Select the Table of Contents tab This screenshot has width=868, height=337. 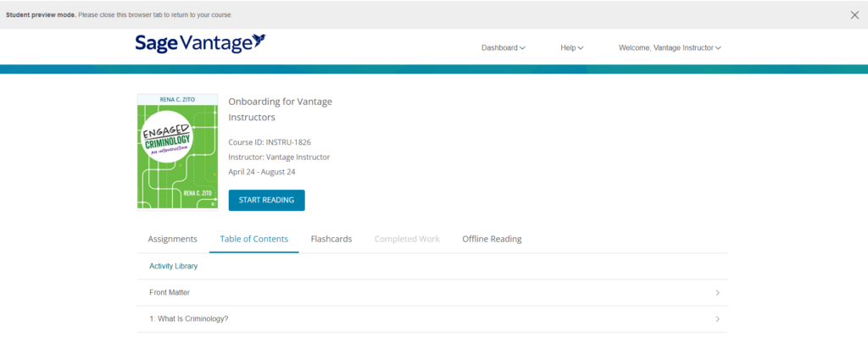pyautogui.click(x=254, y=239)
